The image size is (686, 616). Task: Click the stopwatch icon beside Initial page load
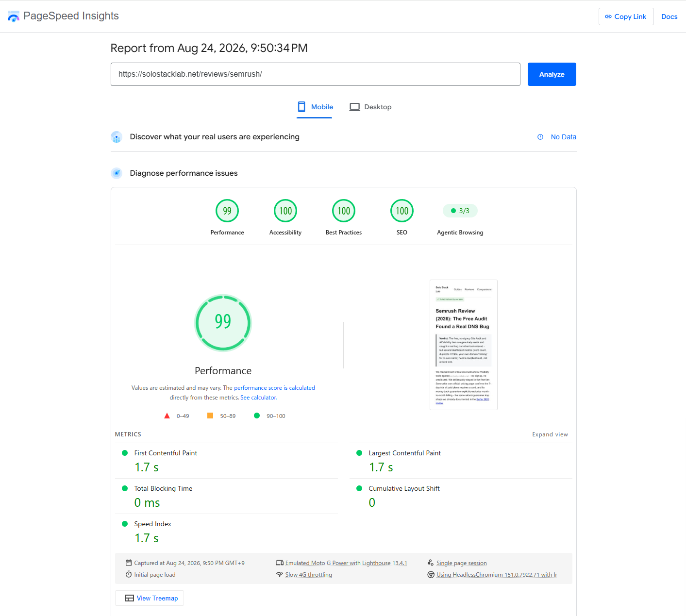coord(129,574)
